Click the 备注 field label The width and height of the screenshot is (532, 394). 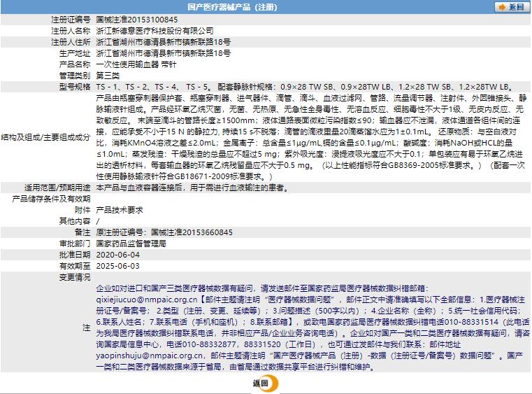(82, 232)
